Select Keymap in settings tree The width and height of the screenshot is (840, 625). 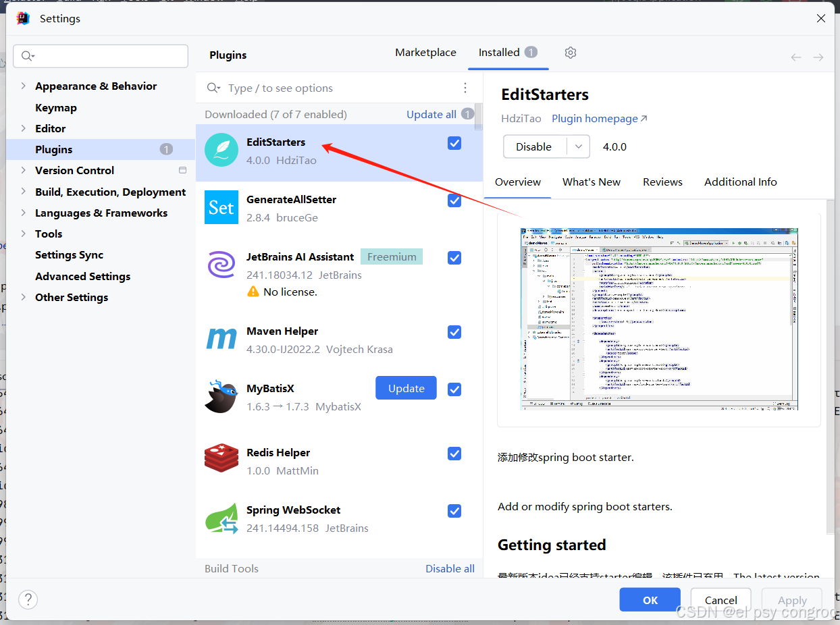coord(56,107)
